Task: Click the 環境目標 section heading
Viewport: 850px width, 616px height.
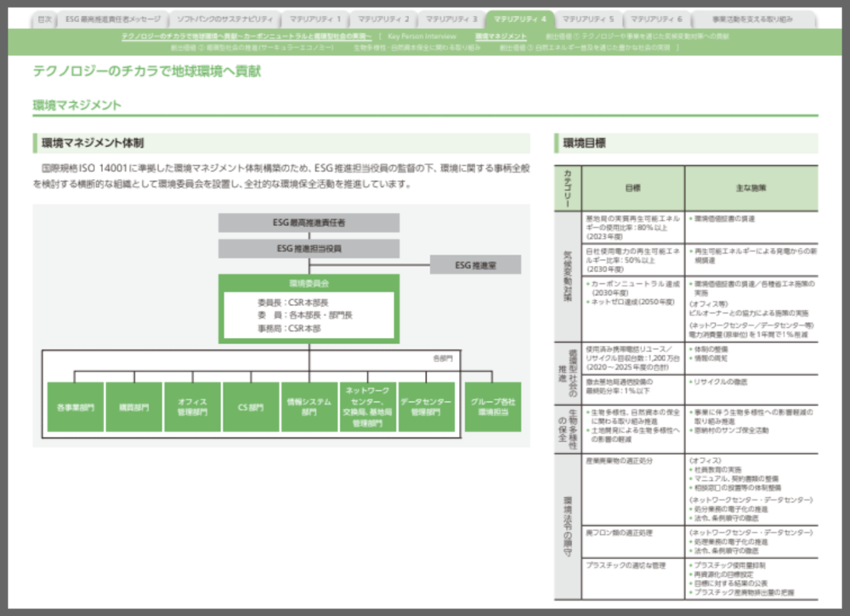Action: point(584,143)
